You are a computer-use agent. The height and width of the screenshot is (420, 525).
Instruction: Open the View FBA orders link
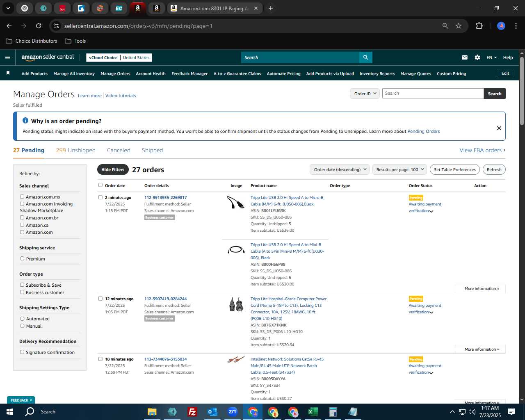482,150
